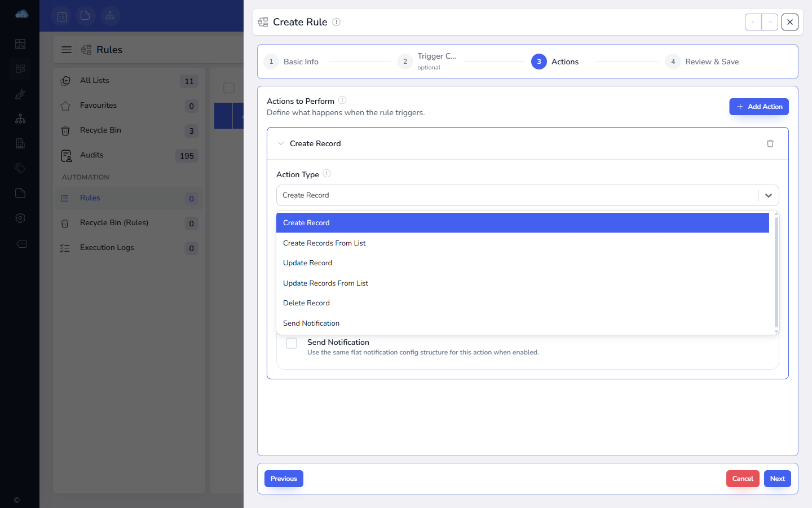Delete the Create Record action via trash icon
The width and height of the screenshot is (812, 508).
coord(770,143)
